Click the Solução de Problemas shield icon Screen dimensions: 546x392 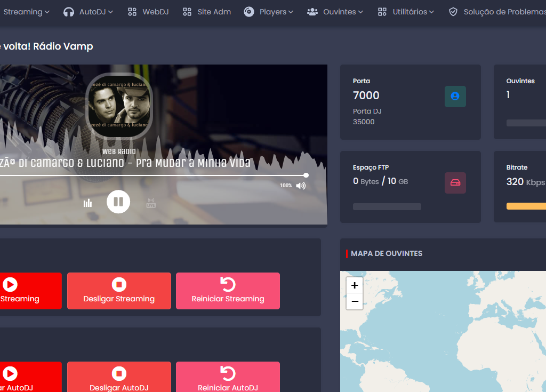(x=453, y=12)
